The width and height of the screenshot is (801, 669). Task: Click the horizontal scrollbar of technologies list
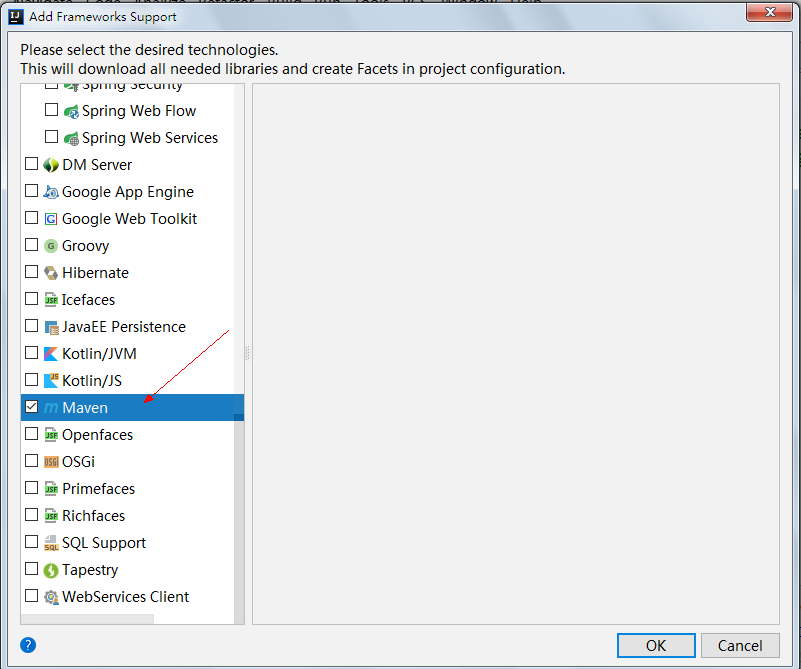pos(87,619)
